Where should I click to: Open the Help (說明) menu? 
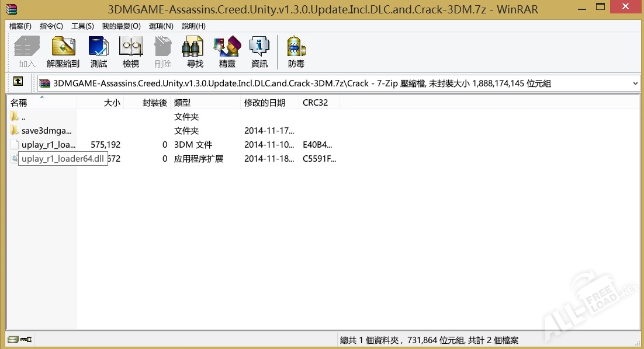pyautogui.click(x=193, y=26)
